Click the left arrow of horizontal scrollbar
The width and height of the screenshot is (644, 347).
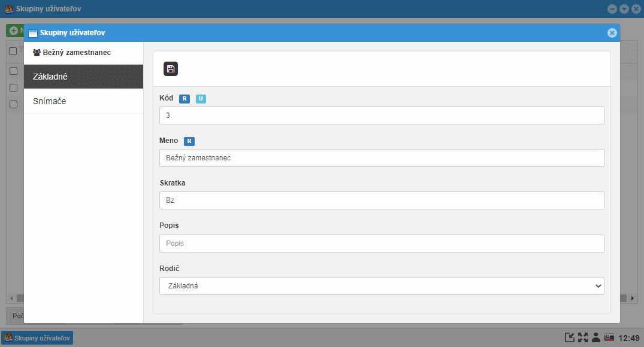tap(11, 298)
